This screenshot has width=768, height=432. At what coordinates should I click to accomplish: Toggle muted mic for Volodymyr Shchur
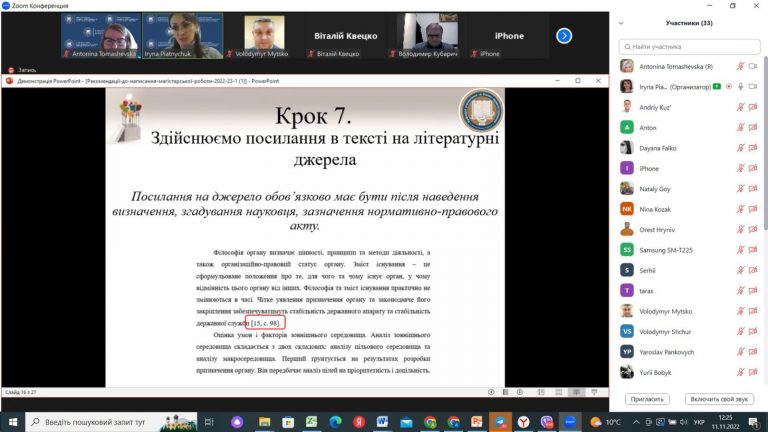741,332
